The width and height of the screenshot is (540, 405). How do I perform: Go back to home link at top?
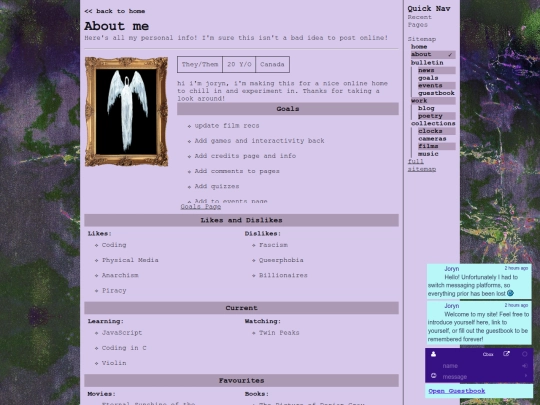click(x=115, y=11)
